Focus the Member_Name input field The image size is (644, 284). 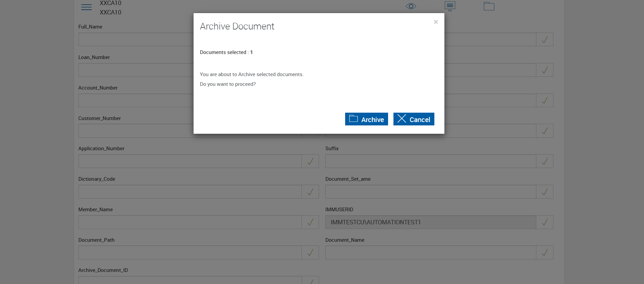pos(190,222)
